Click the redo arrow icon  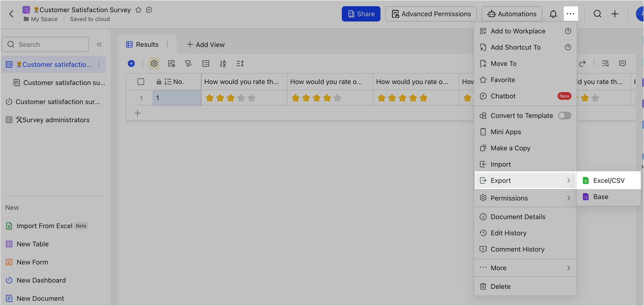pos(583,63)
